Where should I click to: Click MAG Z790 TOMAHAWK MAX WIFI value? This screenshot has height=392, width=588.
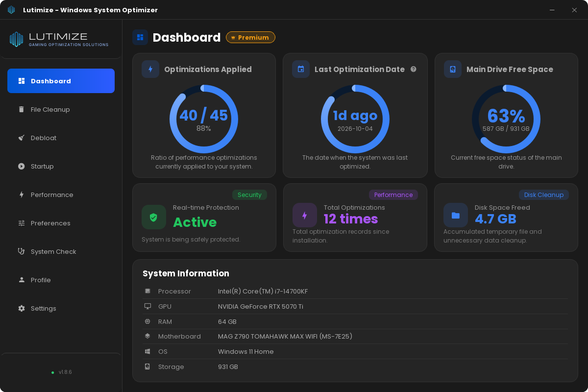coord(285,337)
